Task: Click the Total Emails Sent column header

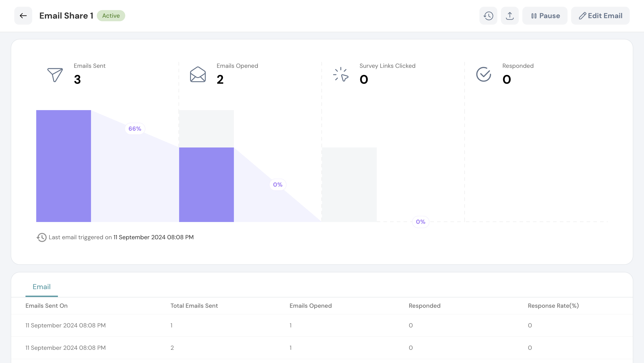Action: (194, 306)
